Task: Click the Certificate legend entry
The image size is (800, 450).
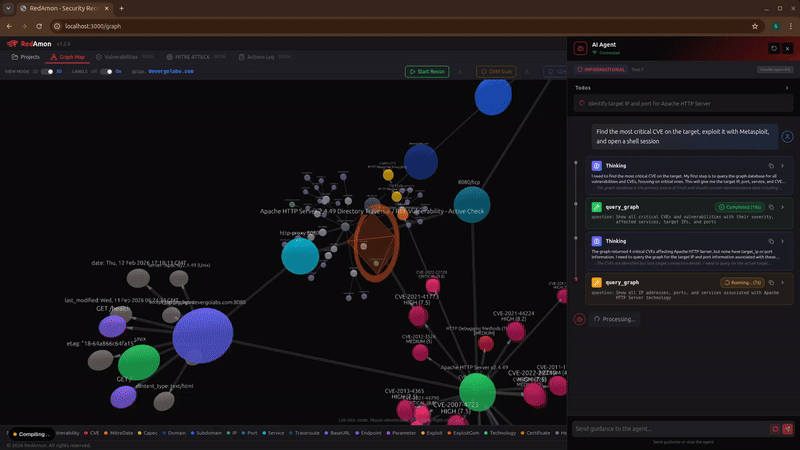Action: 535,433
